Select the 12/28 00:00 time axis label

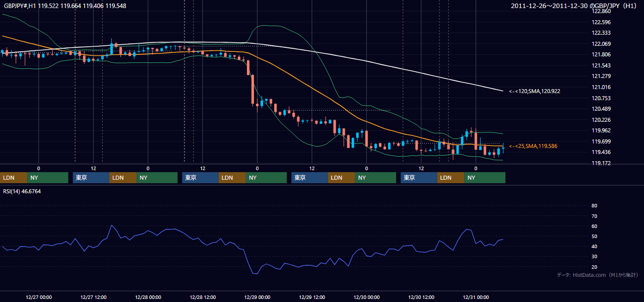click(x=148, y=297)
